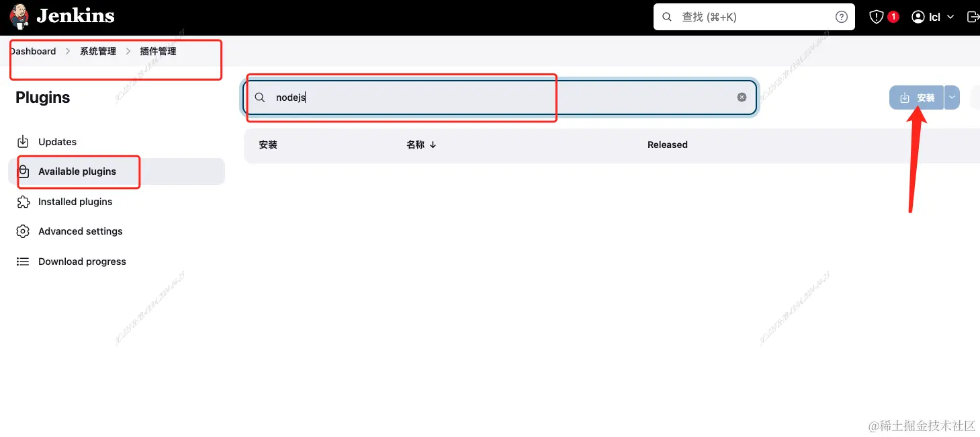Click the Available plugins bag icon
980x437 pixels.
tap(23, 171)
